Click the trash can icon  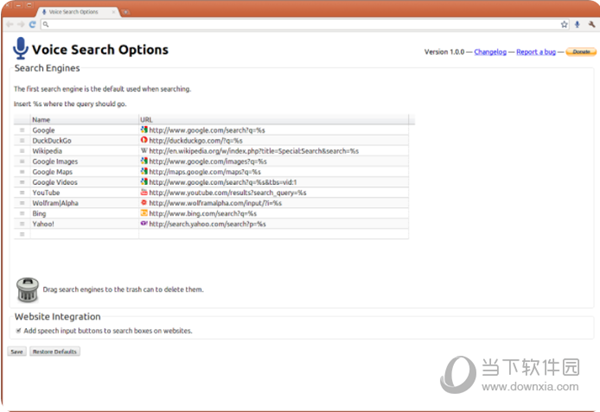27,290
